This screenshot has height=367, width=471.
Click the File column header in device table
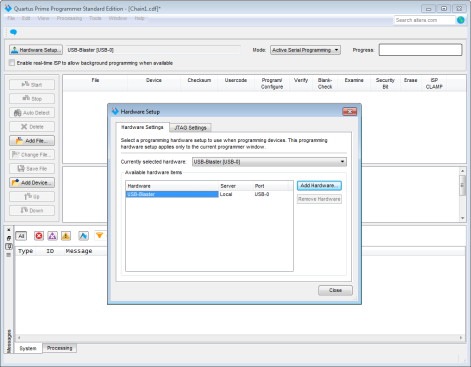point(95,83)
